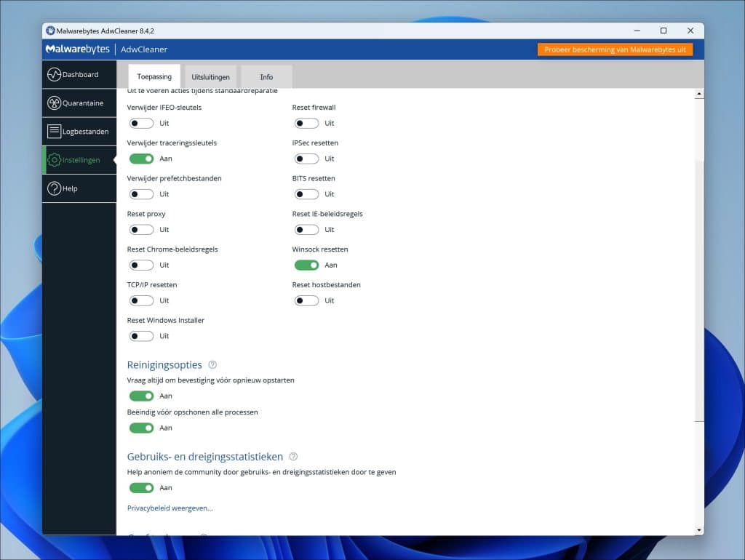Open the Logbestanden list icon
The height and width of the screenshot is (560, 745).
54,132
